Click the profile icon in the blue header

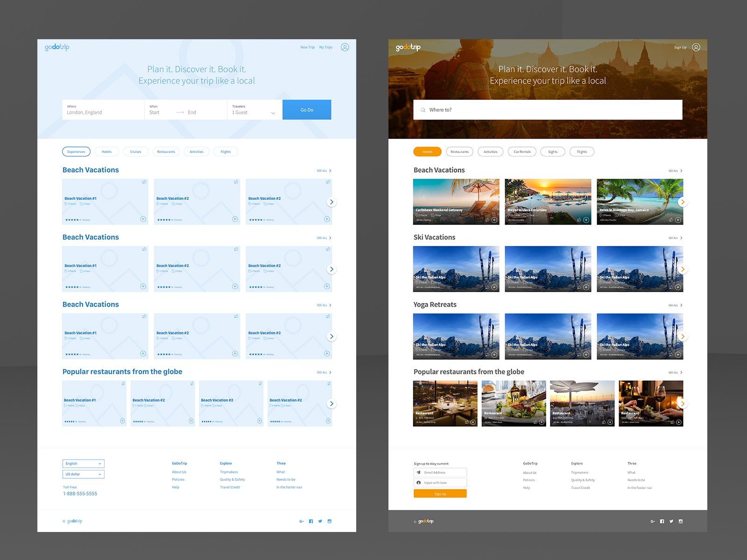tap(345, 47)
